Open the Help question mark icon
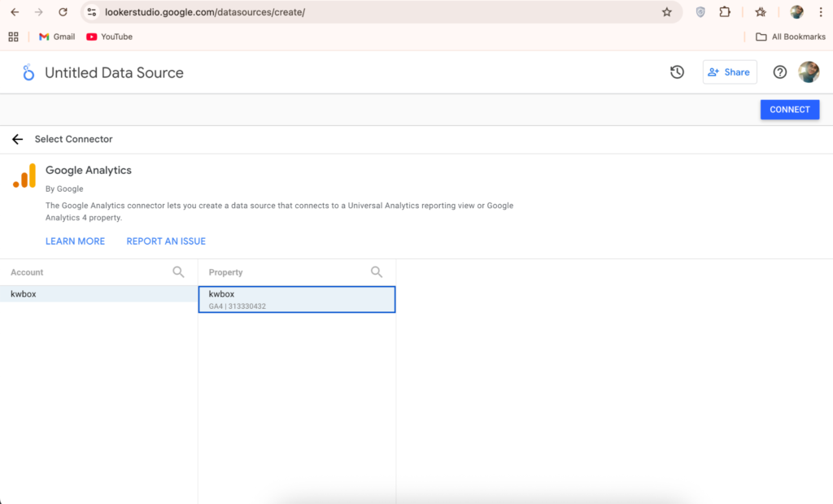Screen dimensions: 833x504 tap(779, 72)
